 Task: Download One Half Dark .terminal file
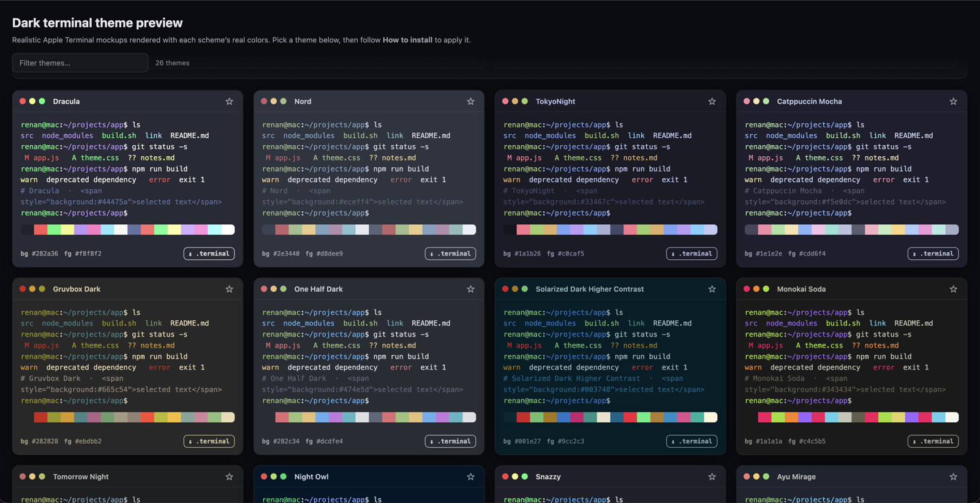[x=450, y=441]
